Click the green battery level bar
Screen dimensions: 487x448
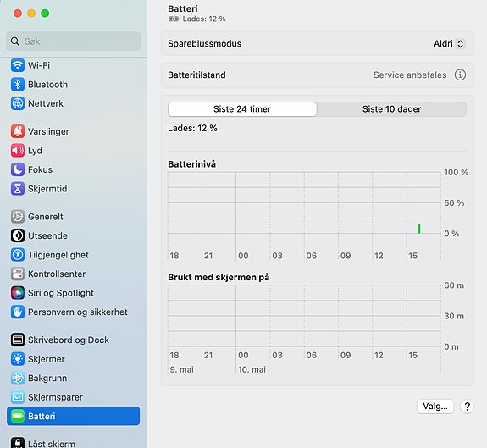[x=419, y=229]
